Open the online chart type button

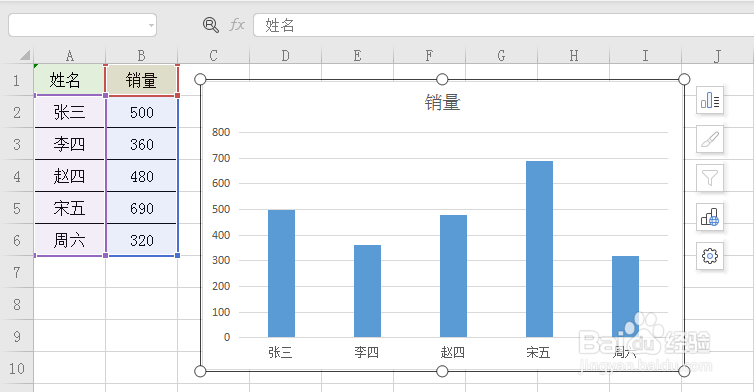pyautogui.click(x=710, y=217)
